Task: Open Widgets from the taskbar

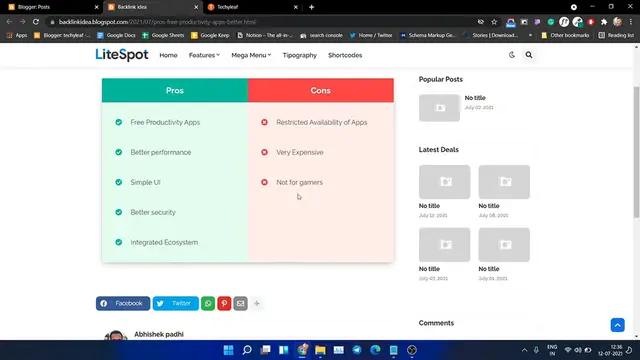Action: coord(284,350)
